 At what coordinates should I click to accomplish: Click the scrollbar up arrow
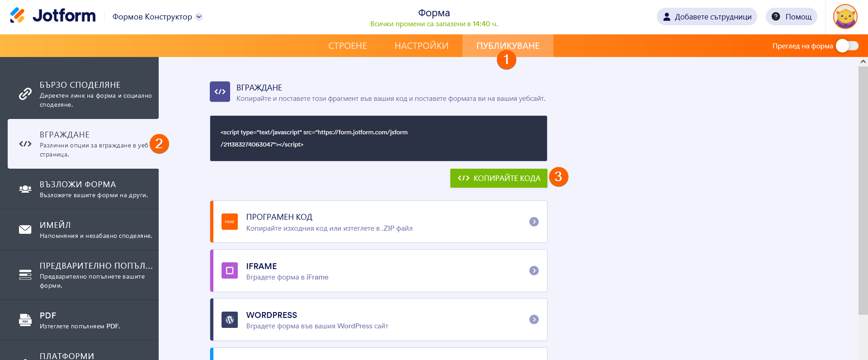point(863,62)
